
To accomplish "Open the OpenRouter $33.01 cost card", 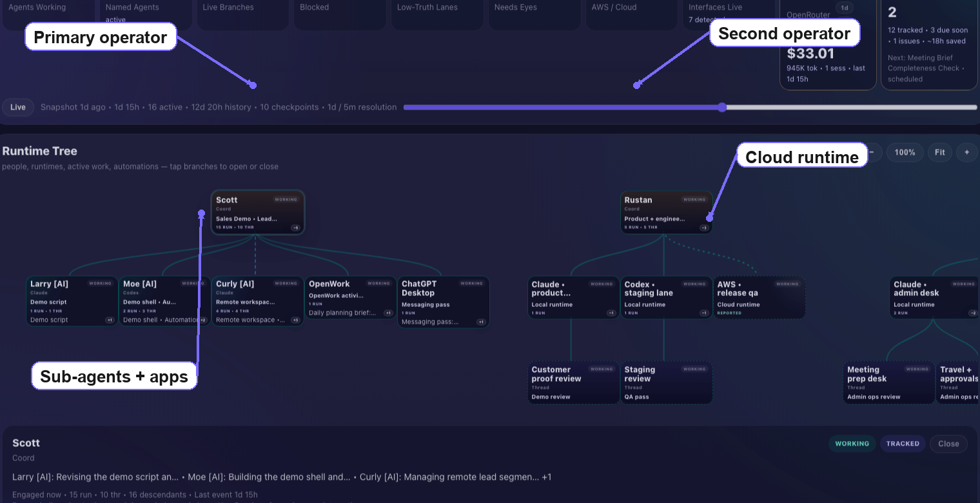I will coord(828,44).
